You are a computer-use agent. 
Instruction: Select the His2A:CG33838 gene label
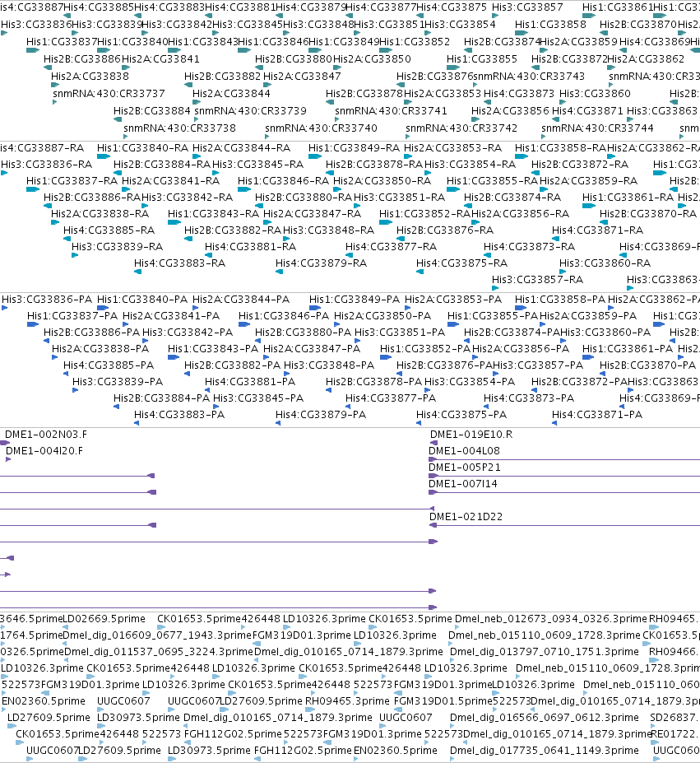[x=90, y=77]
